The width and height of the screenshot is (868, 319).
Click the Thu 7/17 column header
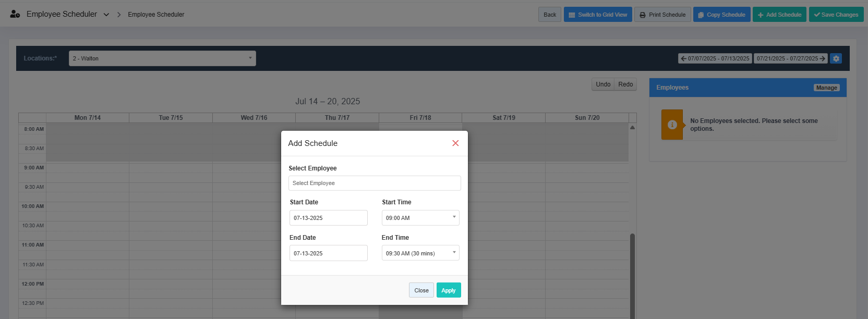point(337,118)
